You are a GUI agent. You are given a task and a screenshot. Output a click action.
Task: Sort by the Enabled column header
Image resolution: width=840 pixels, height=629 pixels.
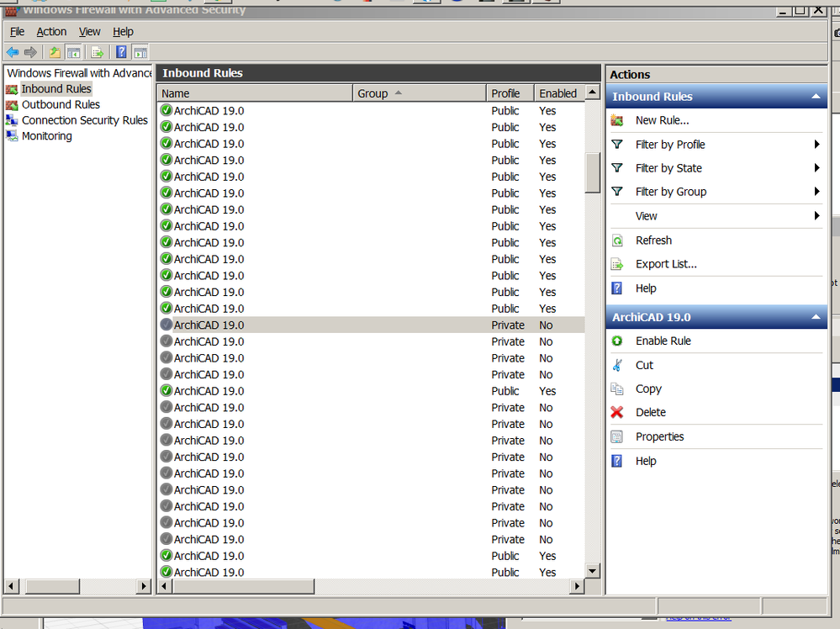[559, 93]
